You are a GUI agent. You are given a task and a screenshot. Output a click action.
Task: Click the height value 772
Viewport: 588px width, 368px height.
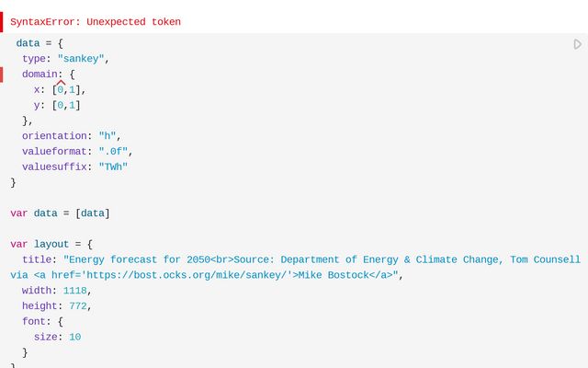click(78, 306)
